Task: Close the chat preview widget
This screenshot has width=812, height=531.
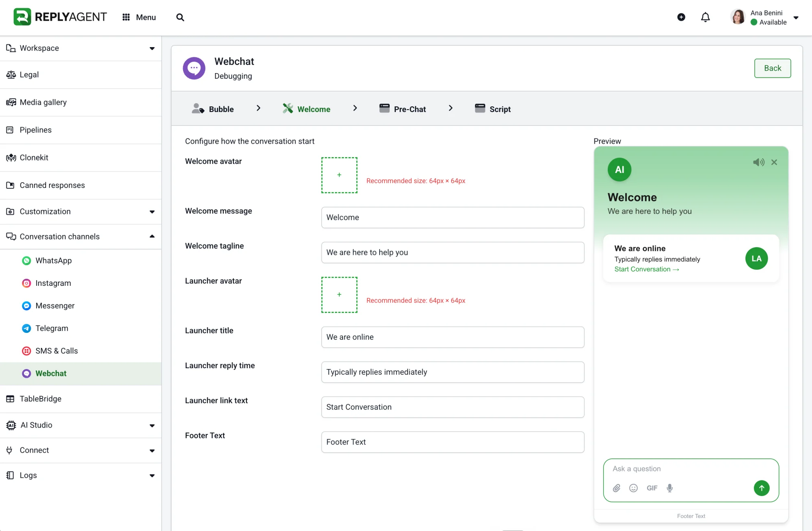Action: pyautogui.click(x=774, y=162)
